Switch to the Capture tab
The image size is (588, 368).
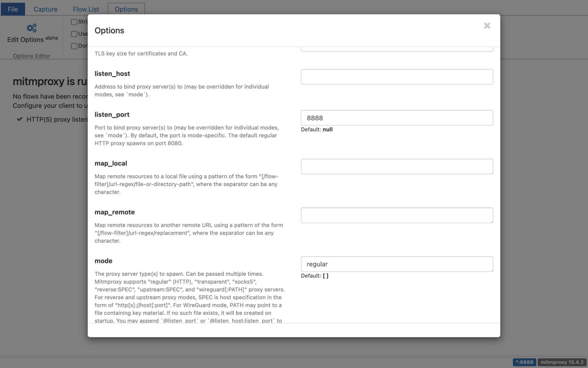pos(45,9)
